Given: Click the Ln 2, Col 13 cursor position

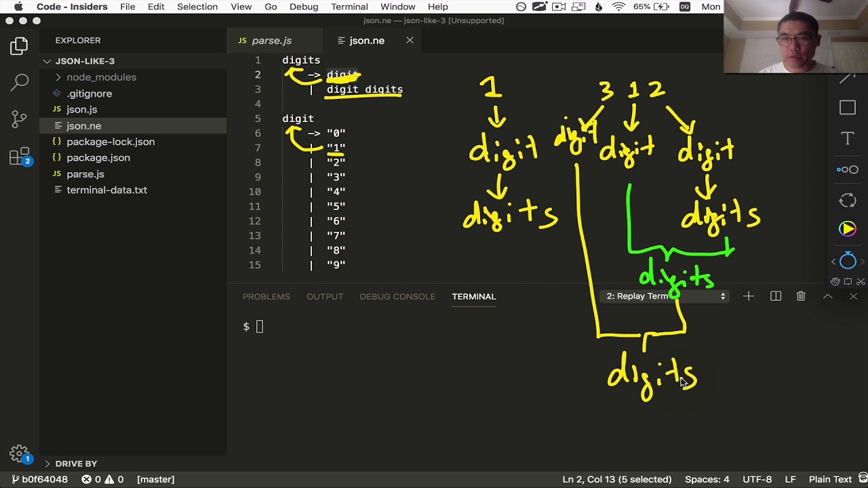Looking at the screenshot, I should pyautogui.click(x=617, y=479).
